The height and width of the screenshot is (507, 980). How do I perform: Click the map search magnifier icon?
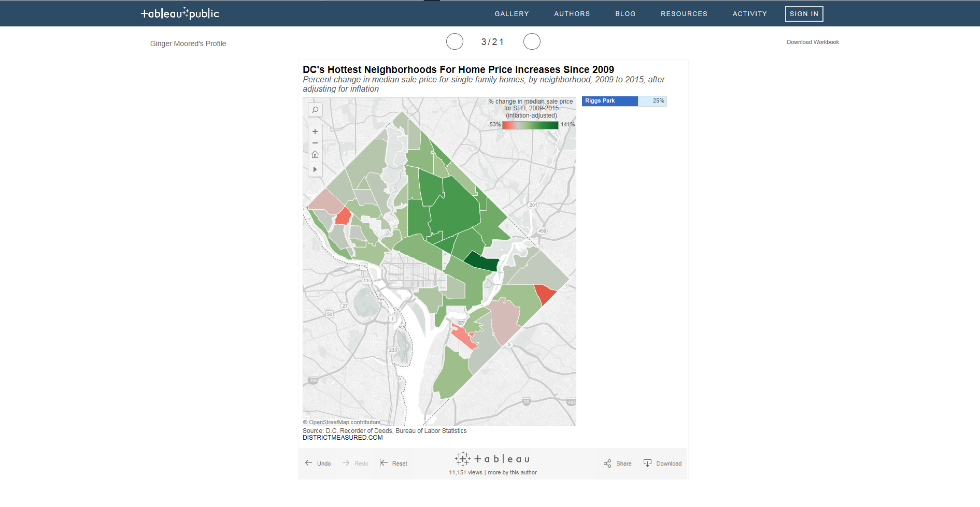point(315,110)
